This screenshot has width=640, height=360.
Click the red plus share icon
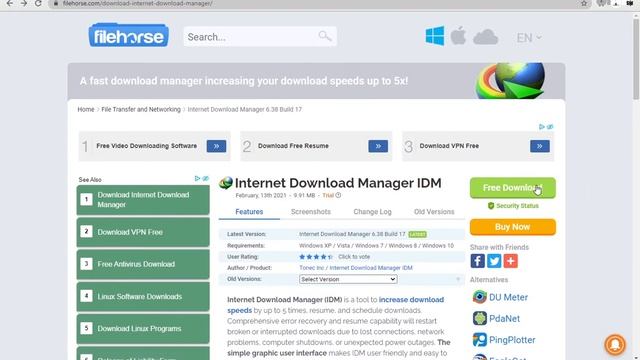tap(511, 261)
